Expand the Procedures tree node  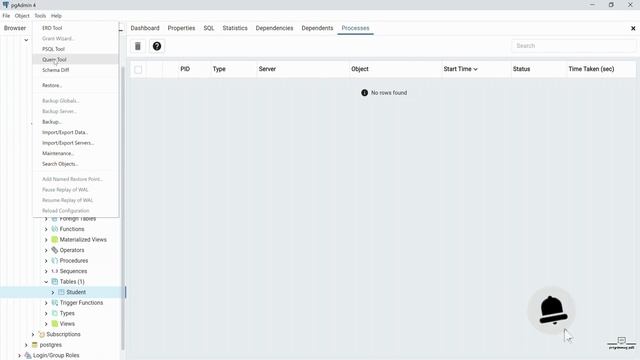(46, 261)
